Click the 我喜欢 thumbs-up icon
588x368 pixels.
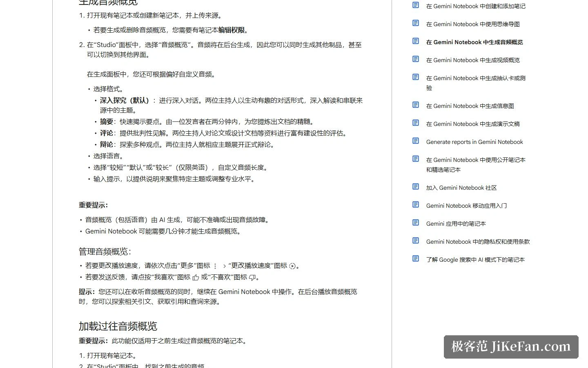196,278
